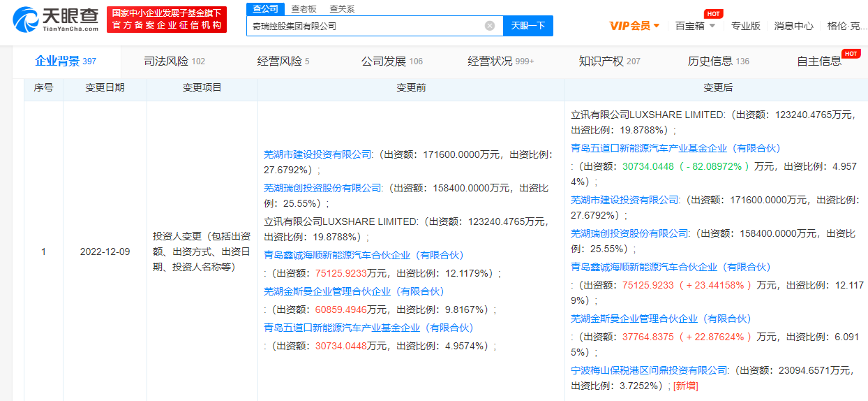Expand the 百宝箱 menu
This screenshot has height=401, width=868.
pos(696,26)
